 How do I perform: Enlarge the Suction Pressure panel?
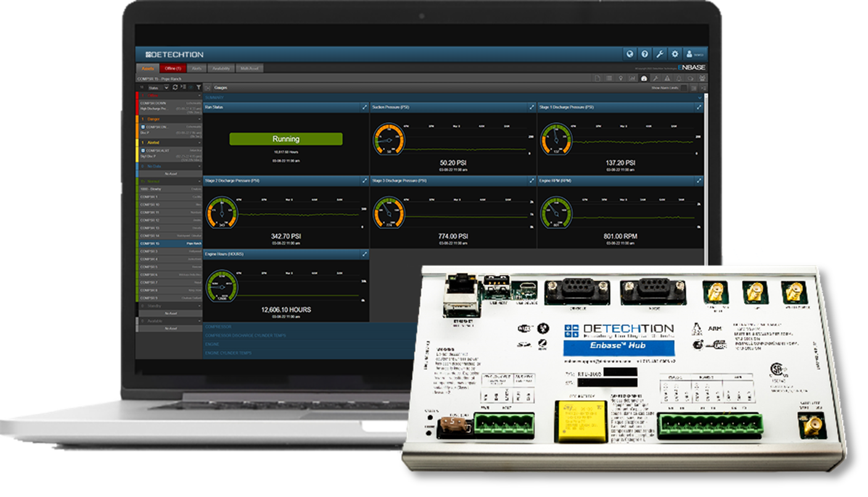532,107
